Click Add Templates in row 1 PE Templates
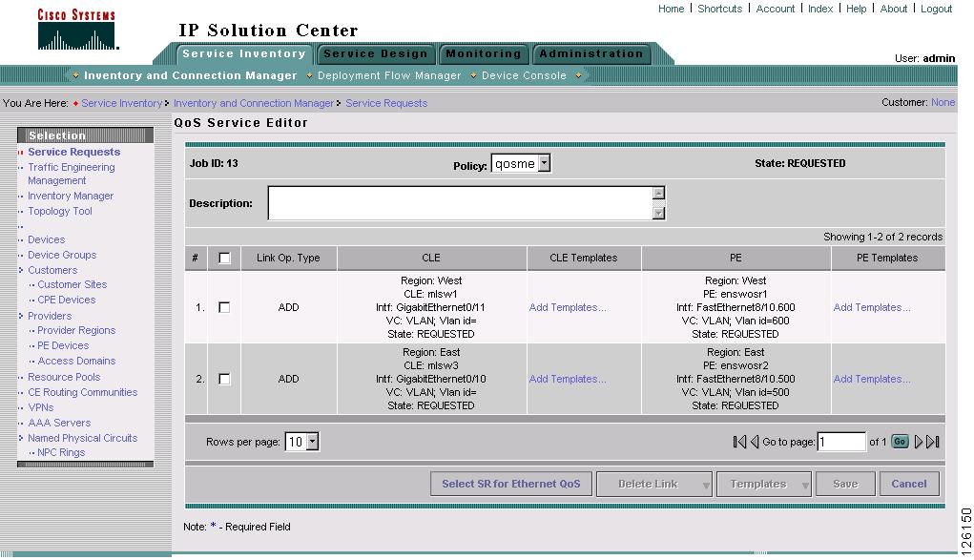The height and width of the screenshot is (560, 974). tap(872, 307)
